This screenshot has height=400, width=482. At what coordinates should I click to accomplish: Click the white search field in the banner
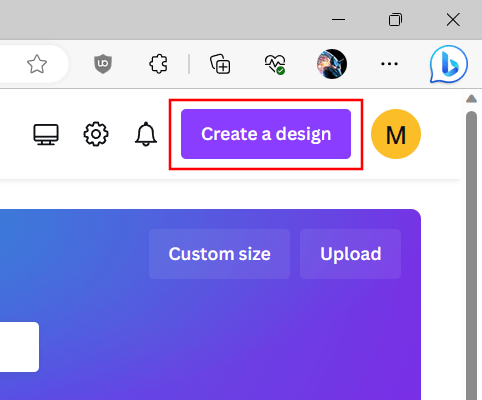(19, 347)
